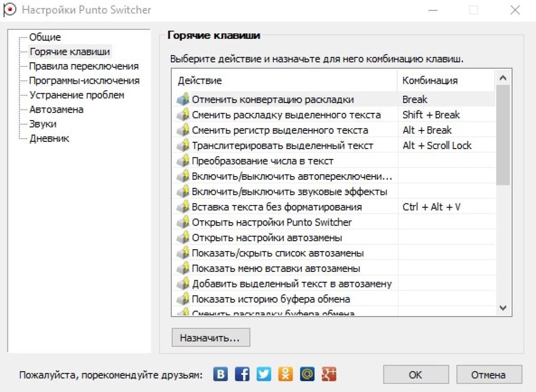
Task: Click icon beside Открыть настройки автозамены
Action: 183,238
